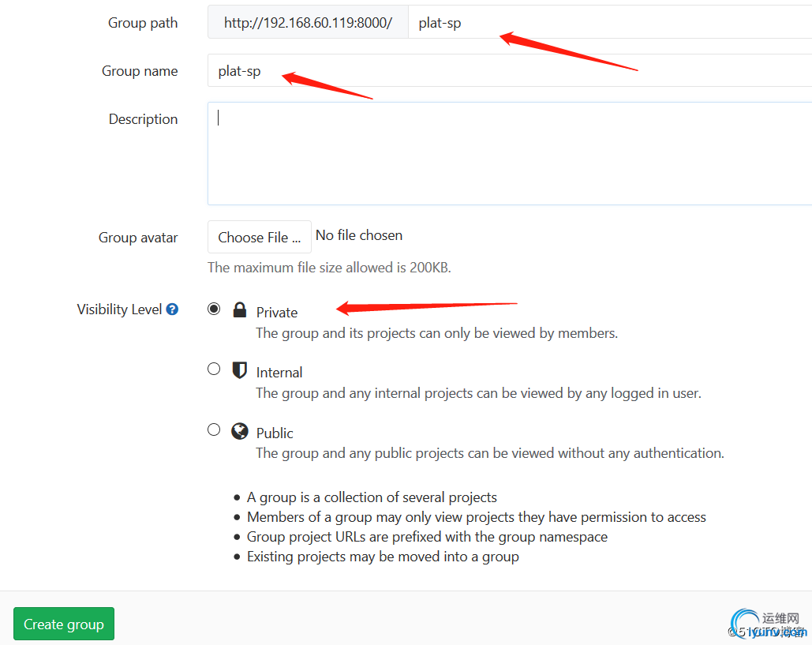Select the Public visibility radio button
812x645 pixels.
click(214, 429)
